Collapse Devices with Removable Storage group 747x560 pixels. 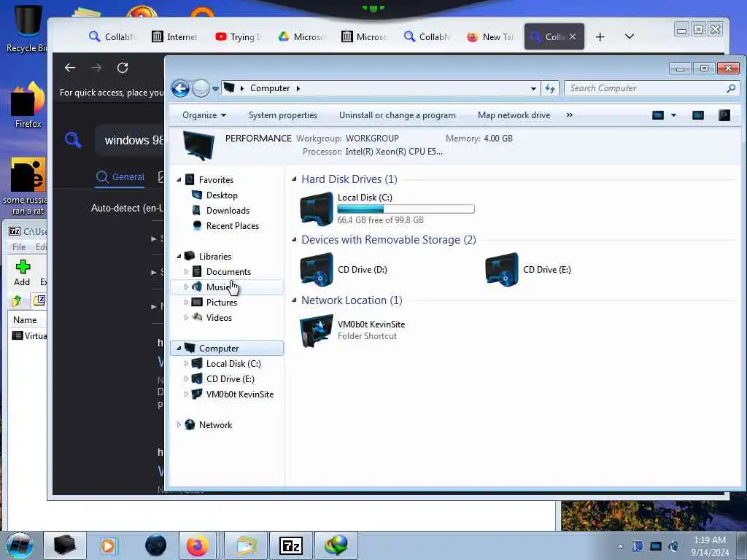point(295,239)
